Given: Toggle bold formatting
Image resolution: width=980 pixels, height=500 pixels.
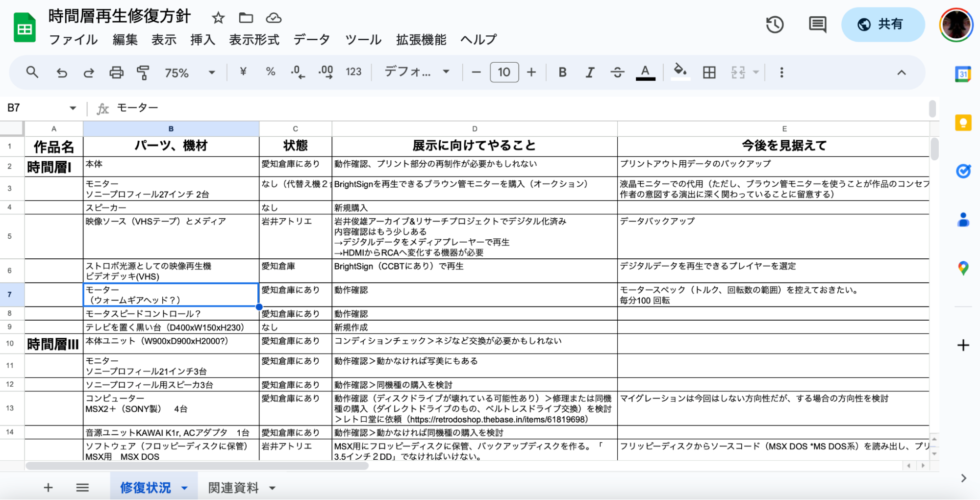Looking at the screenshot, I should [x=562, y=73].
